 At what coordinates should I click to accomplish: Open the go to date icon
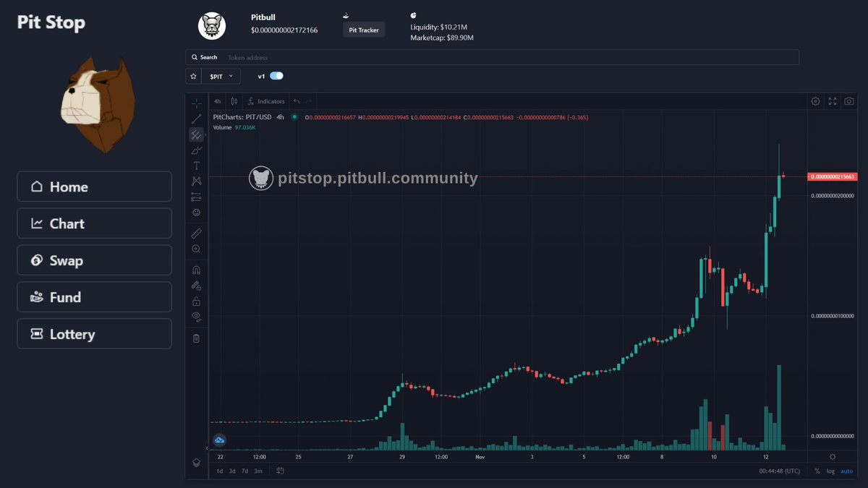280,471
